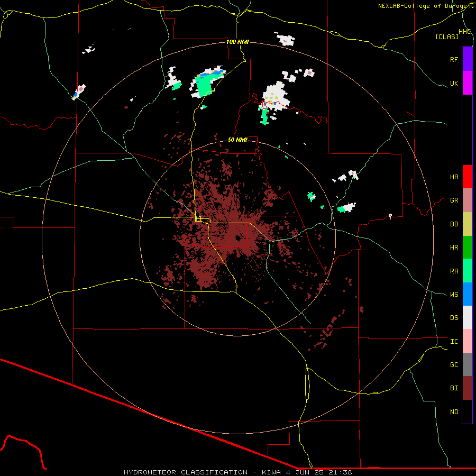Pick the HR green legend swatch
This screenshot has width=476, height=476.
coord(467,248)
